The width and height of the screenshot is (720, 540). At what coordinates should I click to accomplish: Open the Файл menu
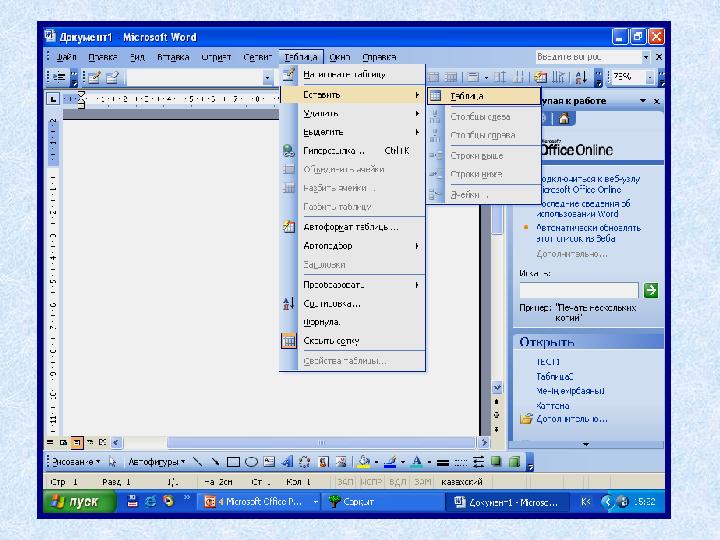[x=66, y=57]
